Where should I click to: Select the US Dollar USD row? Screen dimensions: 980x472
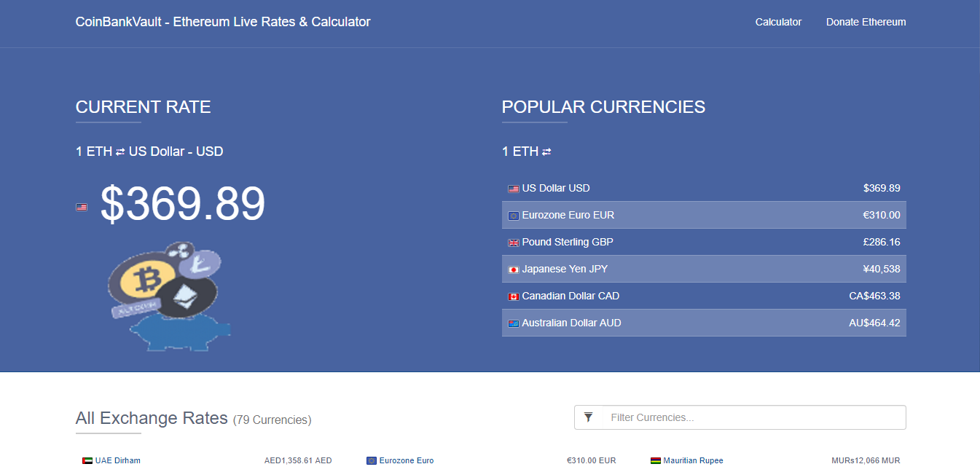[704, 188]
